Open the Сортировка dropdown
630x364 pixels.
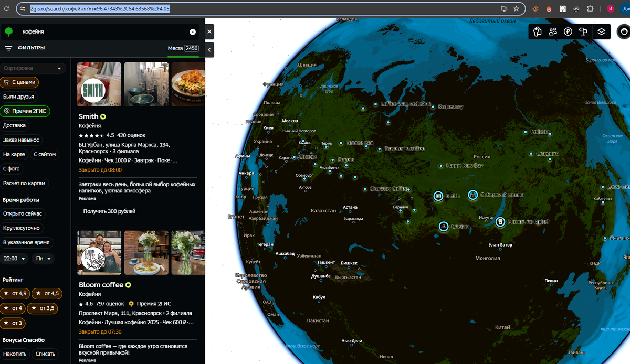(x=32, y=68)
